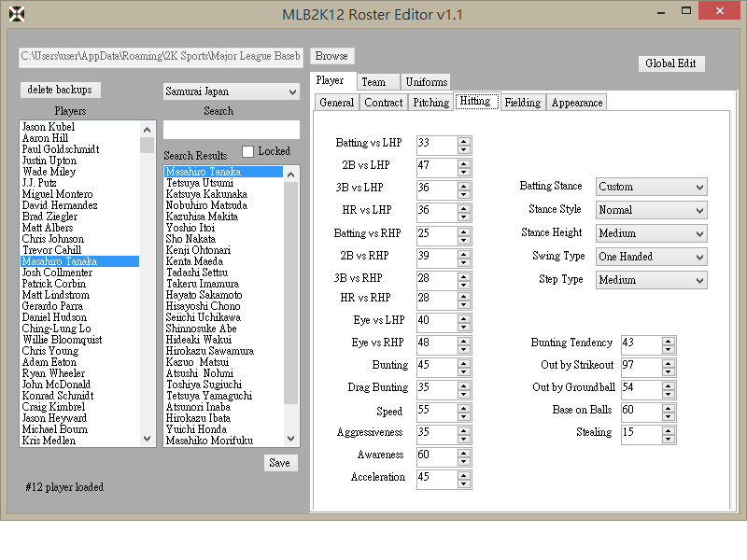The image size is (747, 560).
Task: Decrease Out by Strikeout value
Action: [668, 371]
